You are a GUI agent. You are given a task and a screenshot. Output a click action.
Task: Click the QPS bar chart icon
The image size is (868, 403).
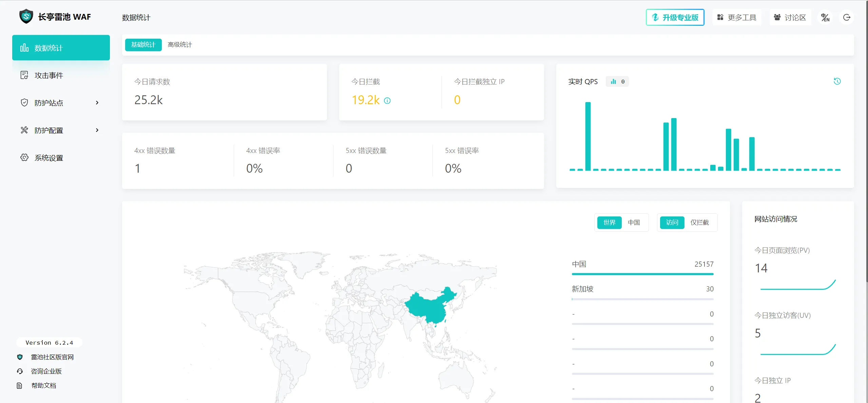point(613,81)
